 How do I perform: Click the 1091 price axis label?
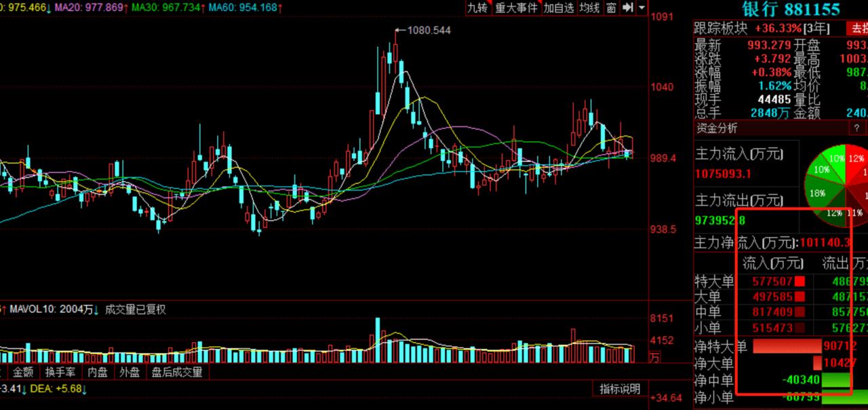click(660, 17)
